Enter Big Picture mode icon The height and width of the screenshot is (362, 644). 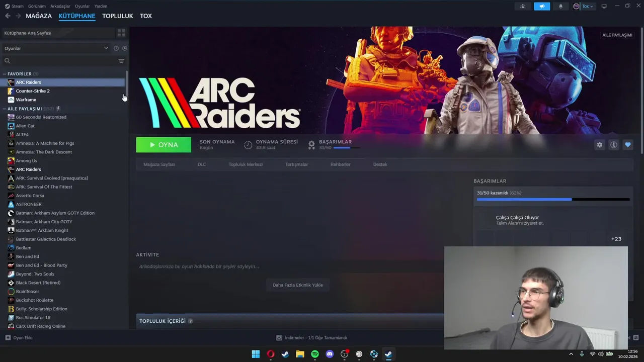pyautogui.click(x=604, y=6)
